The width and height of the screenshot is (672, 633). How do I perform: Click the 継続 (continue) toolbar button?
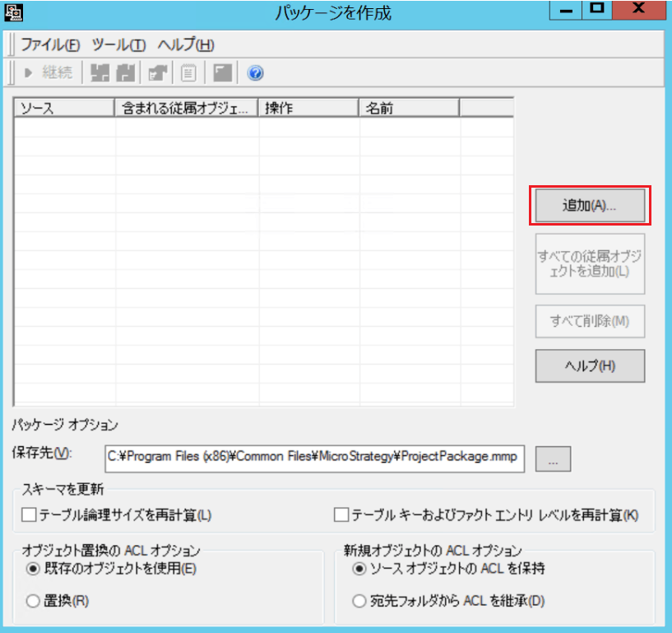pyautogui.click(x=48, y=72)
